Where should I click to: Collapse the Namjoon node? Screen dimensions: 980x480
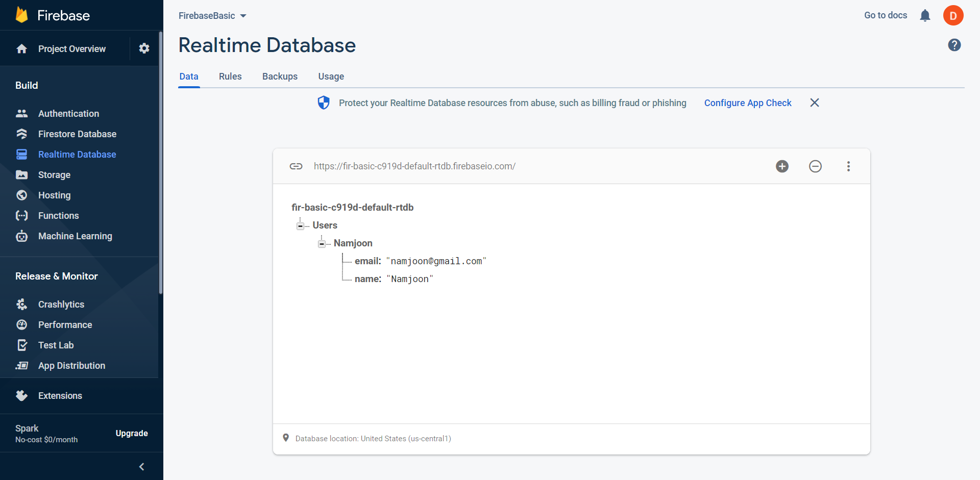[x=322, y=243]
